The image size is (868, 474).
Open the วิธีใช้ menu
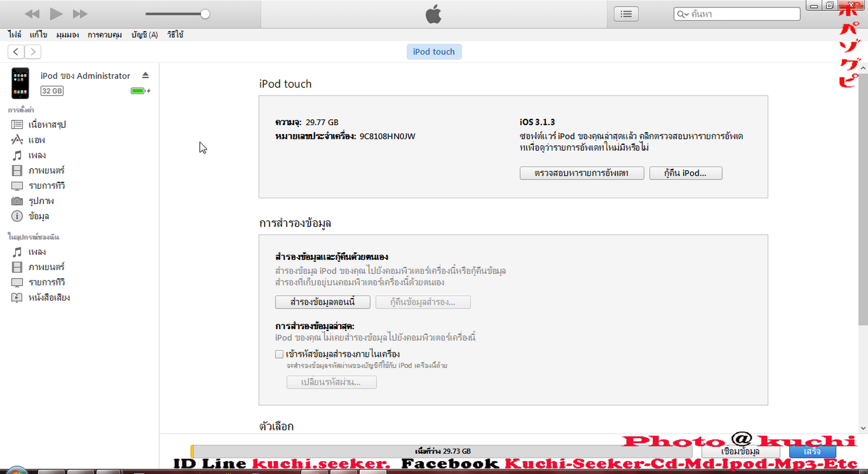pos(175,35)
